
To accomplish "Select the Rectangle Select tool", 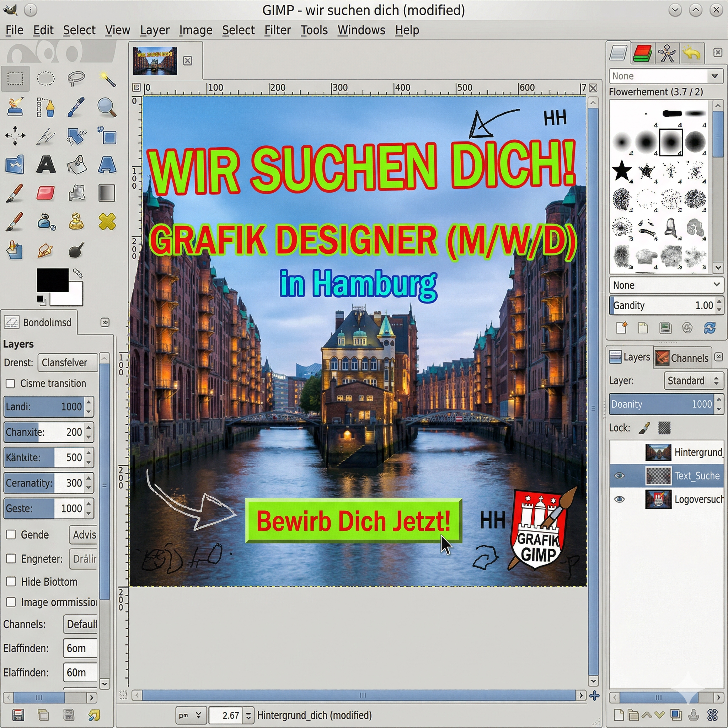I will click(15, 79).
